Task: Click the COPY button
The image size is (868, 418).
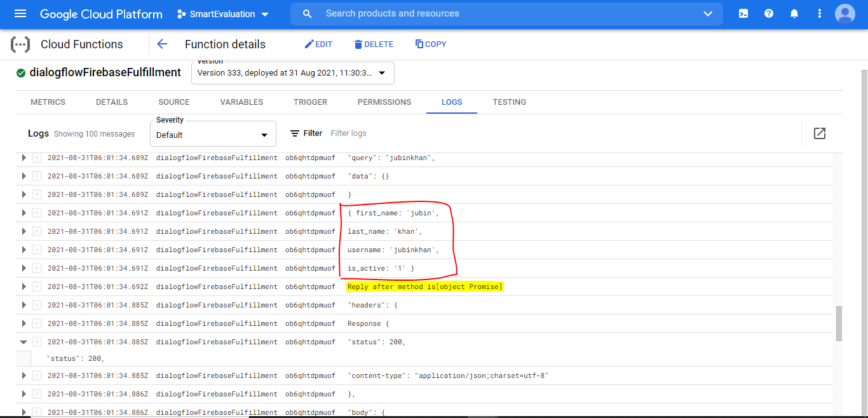Action: (x=431, y=44)
